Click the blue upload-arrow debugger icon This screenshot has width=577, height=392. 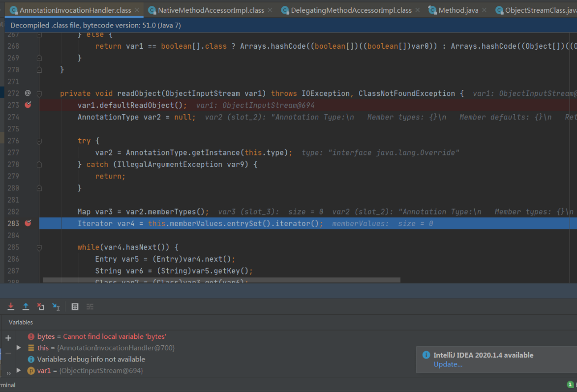[x=26, y=306]
